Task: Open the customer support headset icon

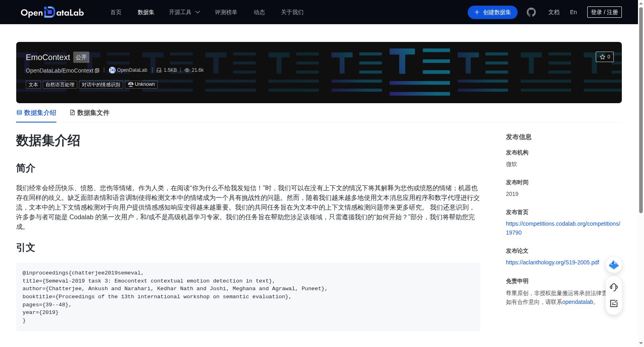Action: (x=614, y=287)
